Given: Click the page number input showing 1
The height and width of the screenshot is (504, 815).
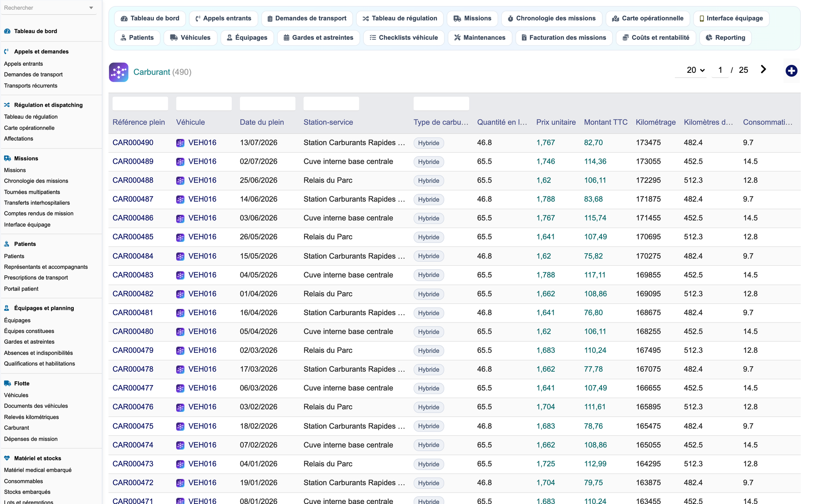Looking at the screenshot, I should (720, 70).
